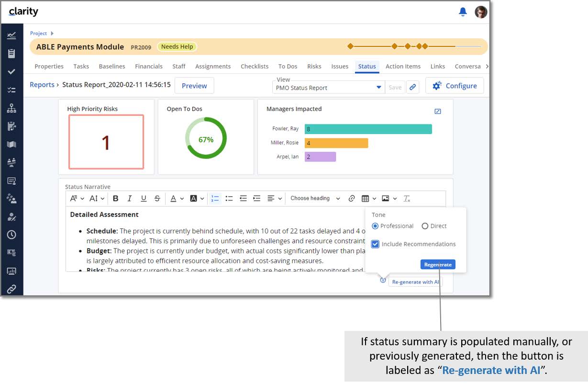Click the Fowler, Ray bar
Image resolution: width=588 pixels, height=385 pixels.
coord(368,129)
